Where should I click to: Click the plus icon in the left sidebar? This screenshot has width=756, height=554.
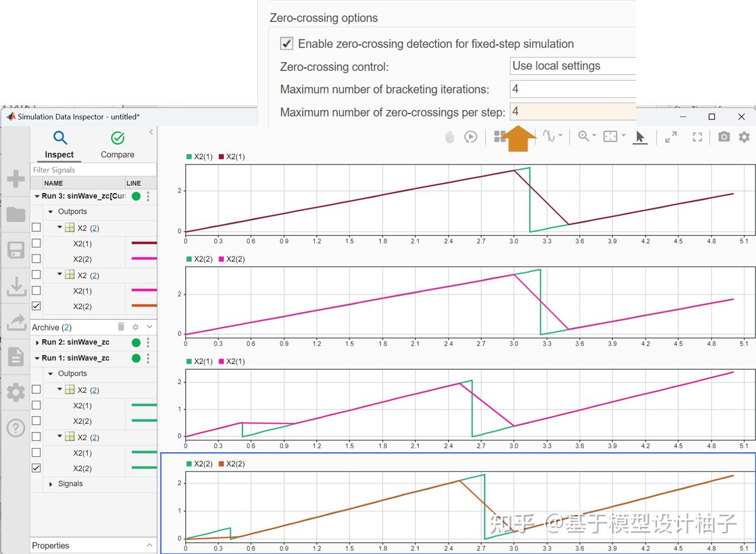tap(15, 179)
